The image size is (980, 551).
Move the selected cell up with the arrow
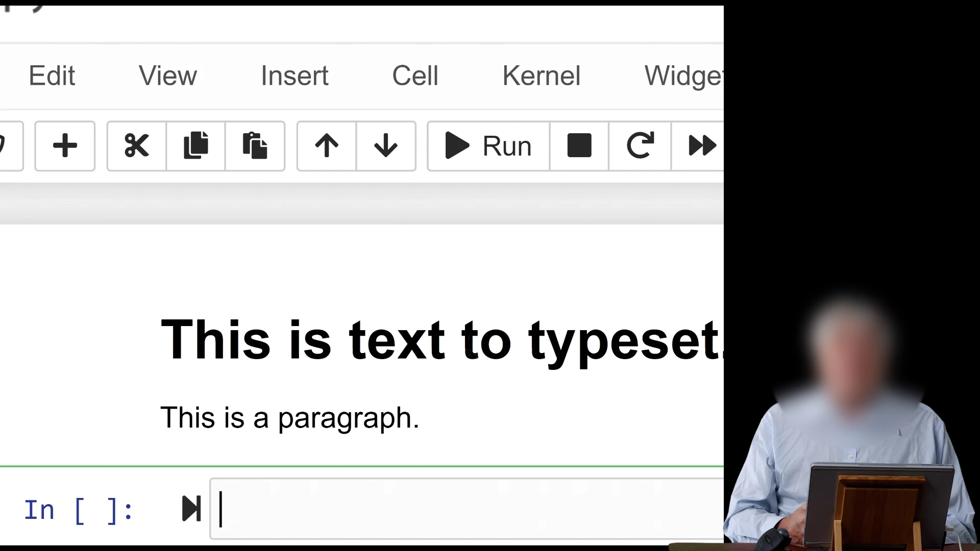[x=327, y=146]
